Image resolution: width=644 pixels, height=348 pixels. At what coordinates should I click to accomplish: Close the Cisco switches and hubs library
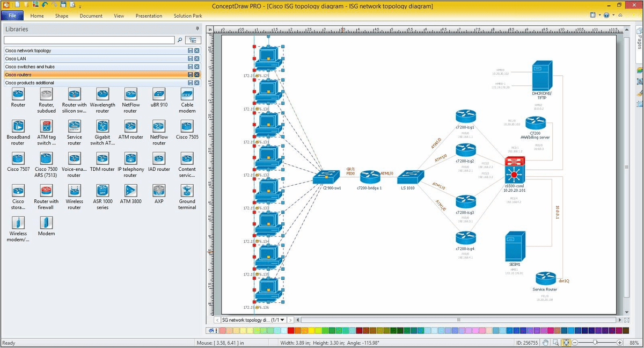coord(197,66)
